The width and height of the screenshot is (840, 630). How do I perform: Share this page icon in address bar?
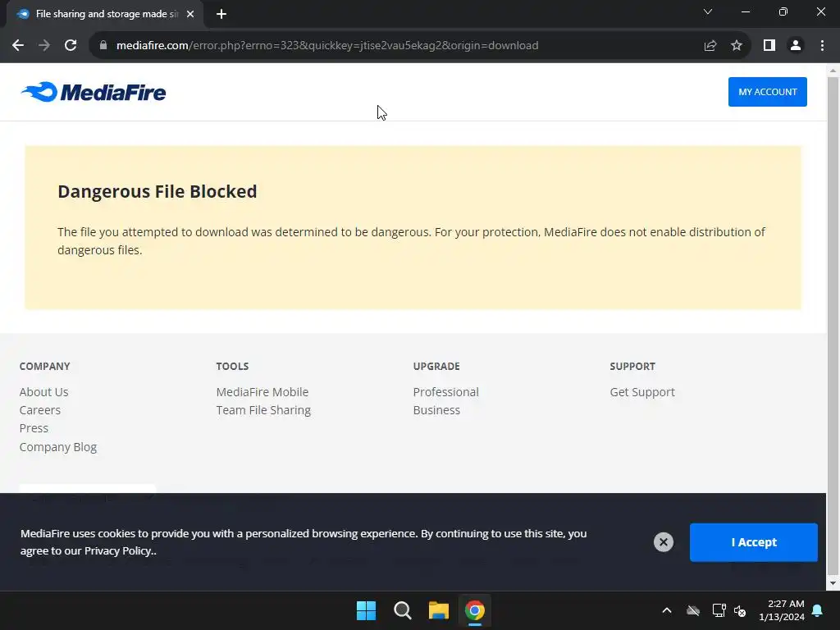tap(710, 46)
